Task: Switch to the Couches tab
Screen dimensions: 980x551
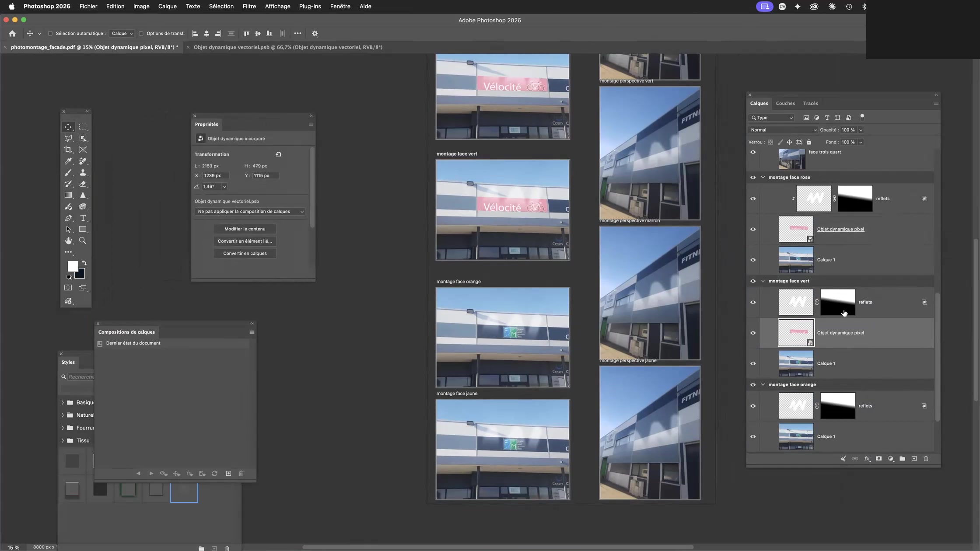Action: pos(785,104)
